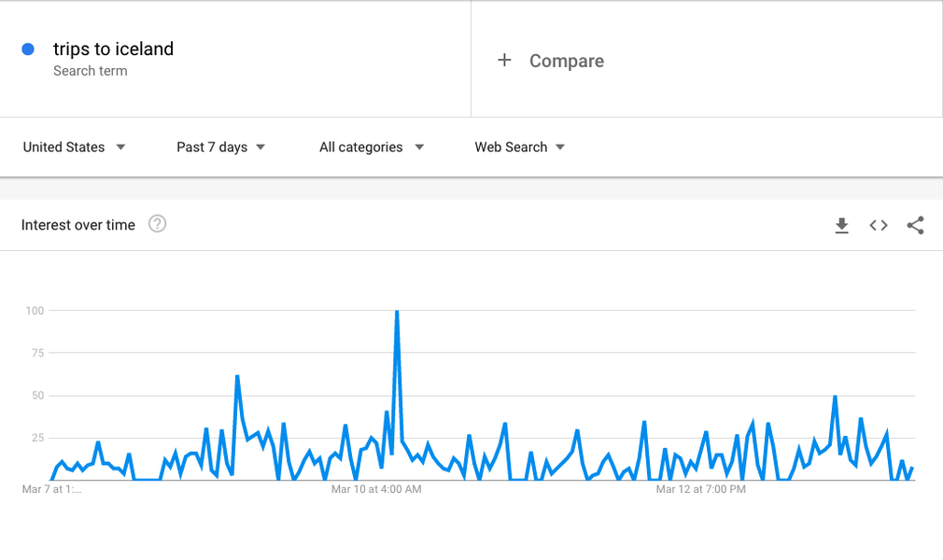Open the Interest over time help tooltip

pos(157,224)
